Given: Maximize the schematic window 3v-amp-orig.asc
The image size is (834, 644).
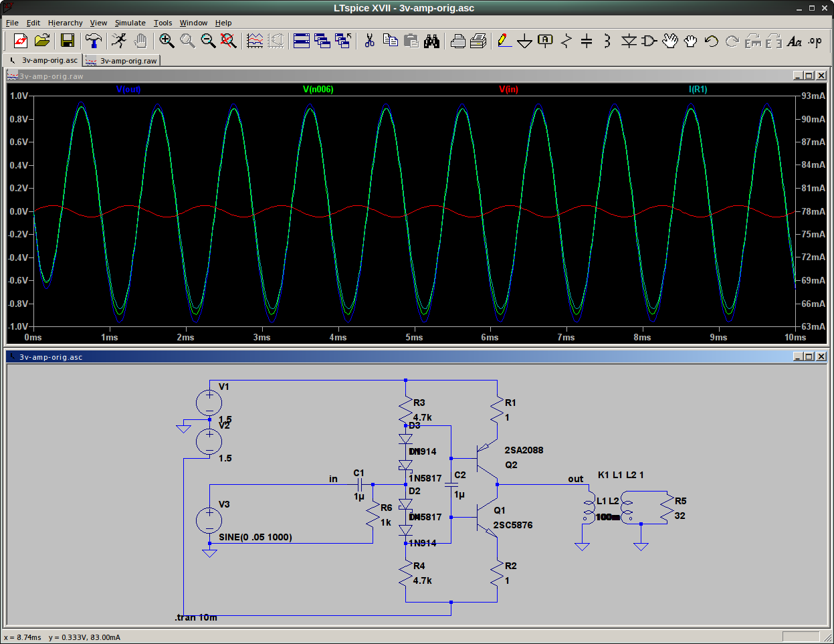Looking at the screenshot, I should pos(809,357).
